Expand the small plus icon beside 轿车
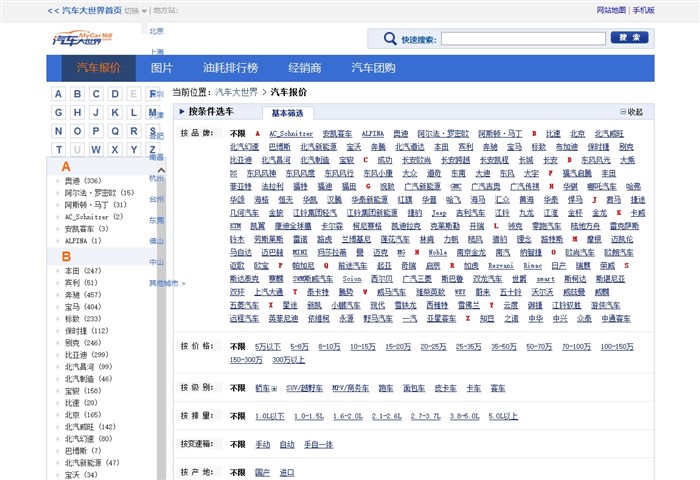Image resolution: width=700 pixels, height=480 pixels. tap(274, 388)
